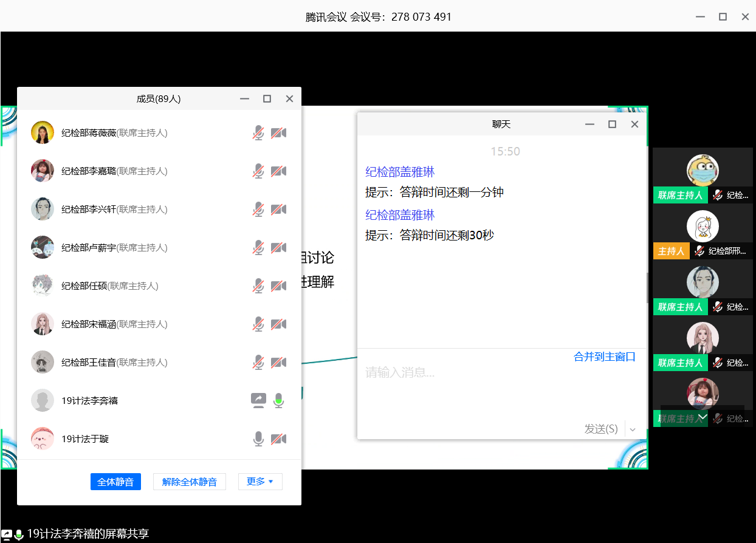This screenshot has width=756, height=543.
Task: Click camera-off icon for 纪检部王佳音
Action: point(278,363)
